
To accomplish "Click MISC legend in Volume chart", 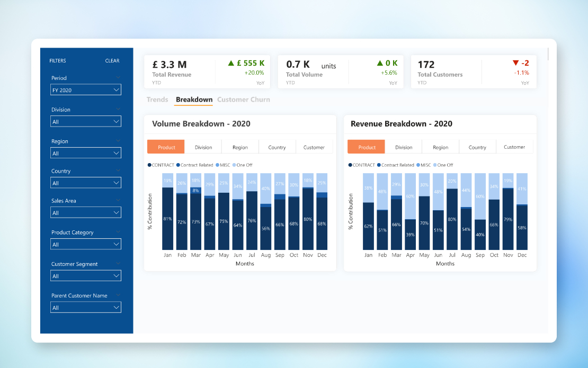I will pyautogui.click(x=222, y=165).
